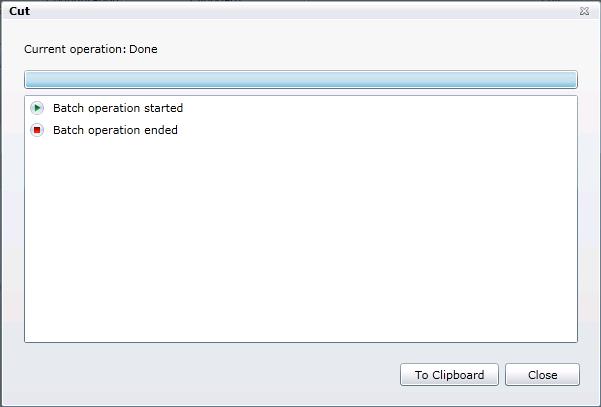The height and width of the screenshot is (407, 601).
Task: Select the 'Batch operation started' log entry
Action: pyautogui.click(x=117, y=108)
